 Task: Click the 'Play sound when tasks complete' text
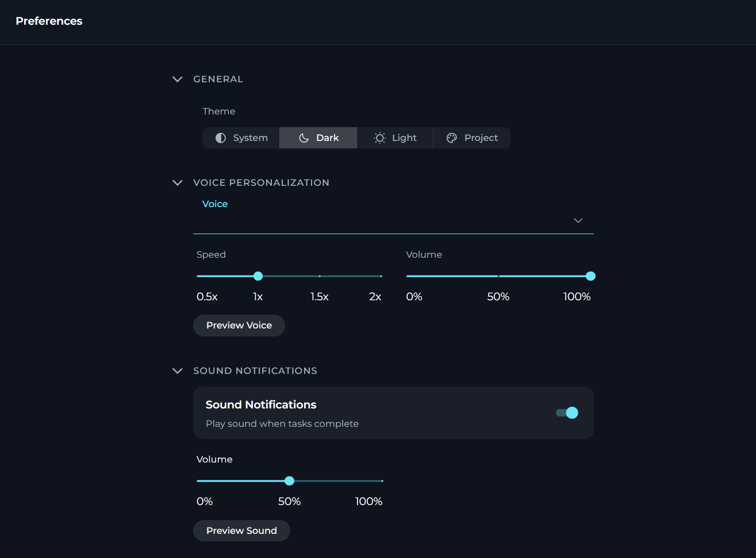pos(282,424)
